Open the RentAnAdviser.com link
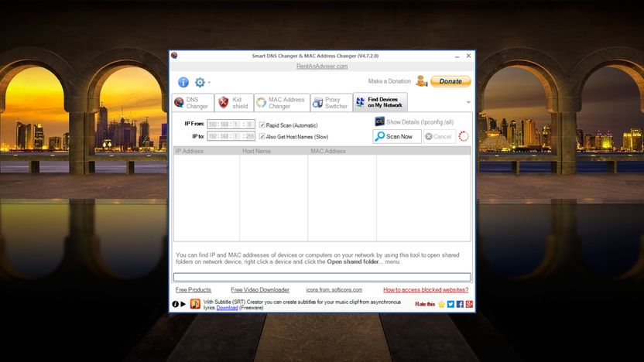Screen dimensions: 644x362 tap(322, 66)
